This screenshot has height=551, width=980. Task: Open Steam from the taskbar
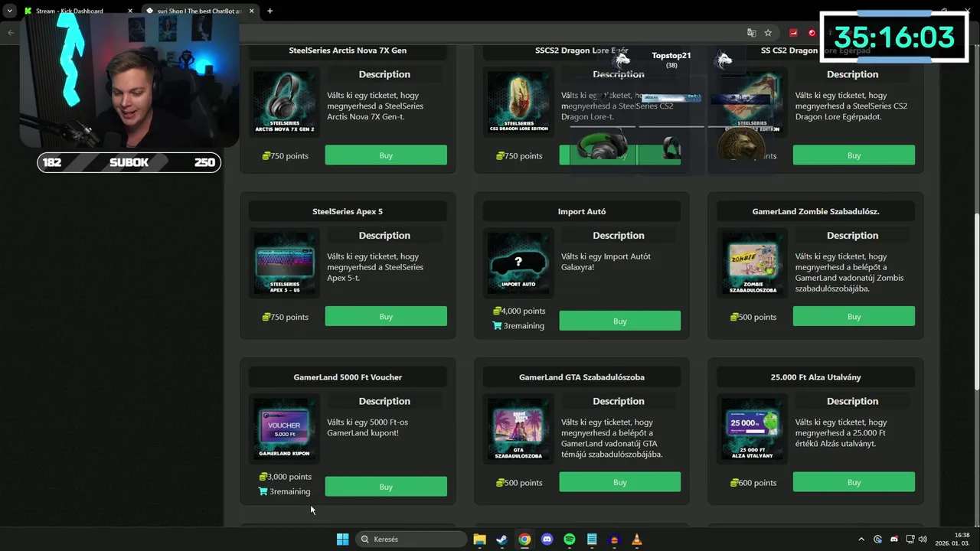pos(501,539)
